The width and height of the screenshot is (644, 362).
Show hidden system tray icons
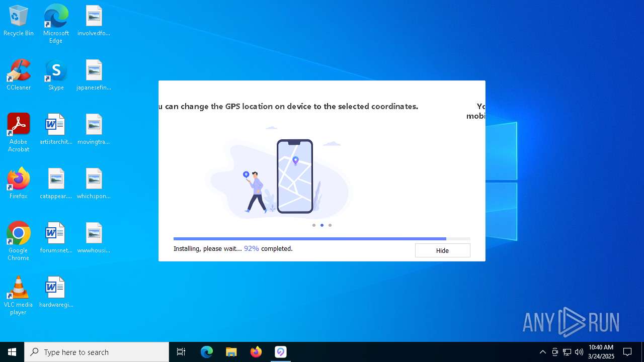click(542, 352)
